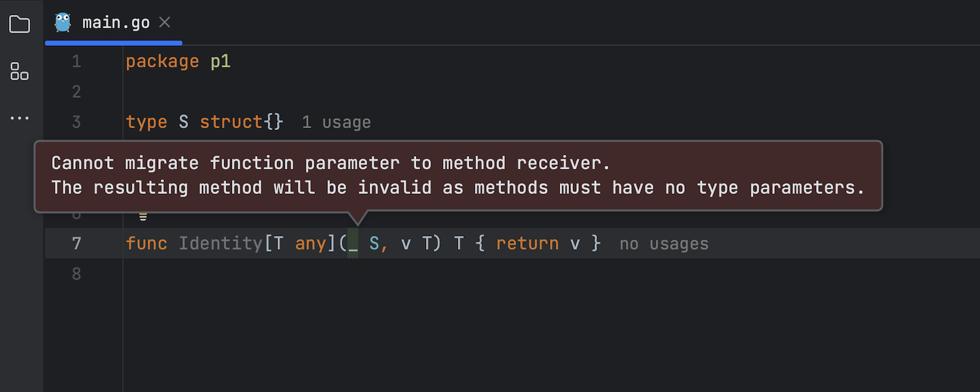
Task: Open the Structure tool window
Action: 20,72
